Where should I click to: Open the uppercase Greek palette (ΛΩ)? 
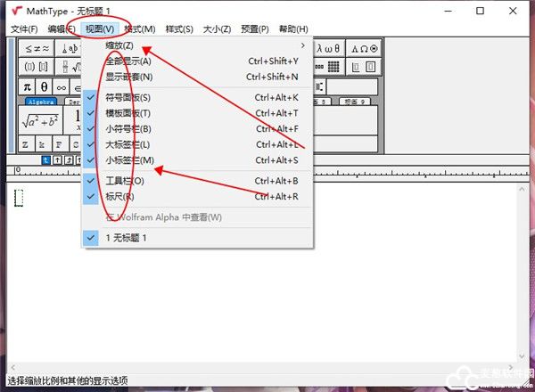pyautogui.click(x=364, y=49)
